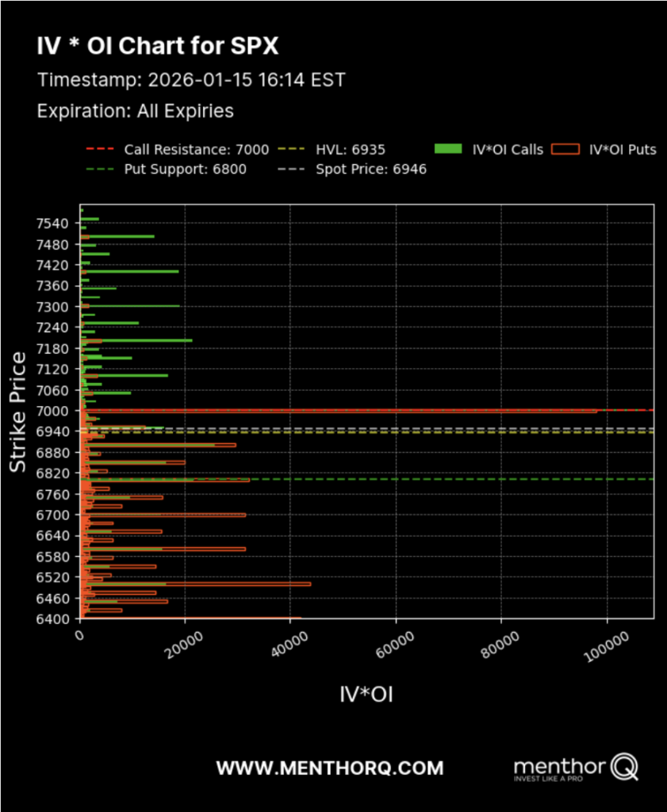Click the yellow HVL dashed-line marker

click(x=291, y=150)
